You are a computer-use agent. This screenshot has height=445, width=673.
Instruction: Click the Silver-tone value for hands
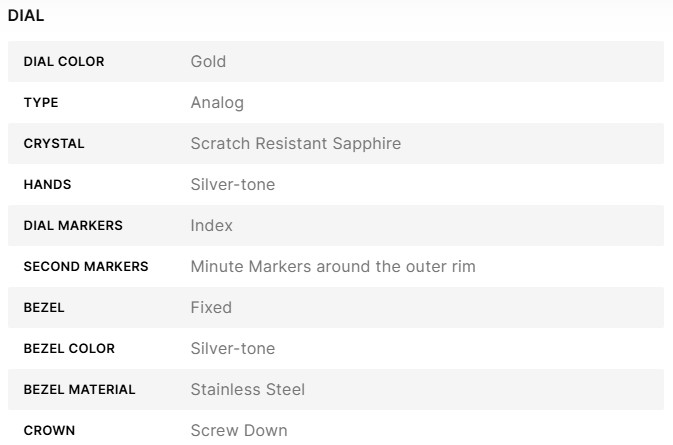(x=232, y=185)
